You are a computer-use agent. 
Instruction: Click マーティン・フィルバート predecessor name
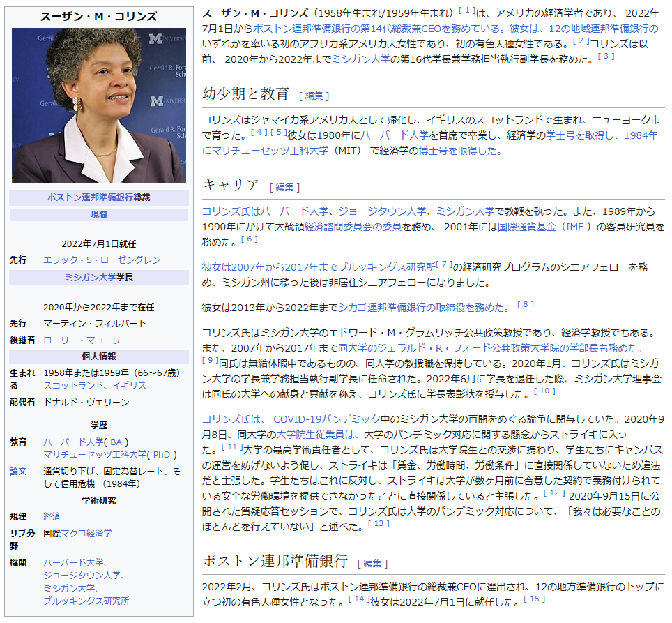(95, 324)
